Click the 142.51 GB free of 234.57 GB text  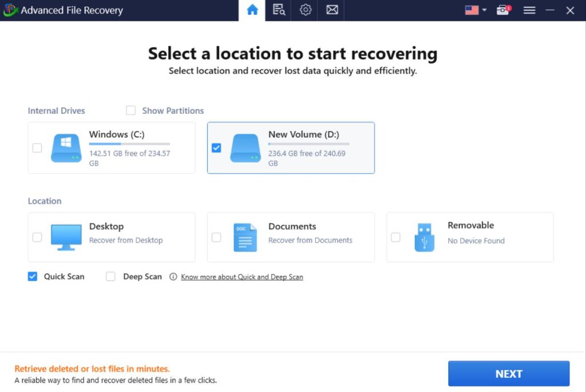tap(129, 158)
